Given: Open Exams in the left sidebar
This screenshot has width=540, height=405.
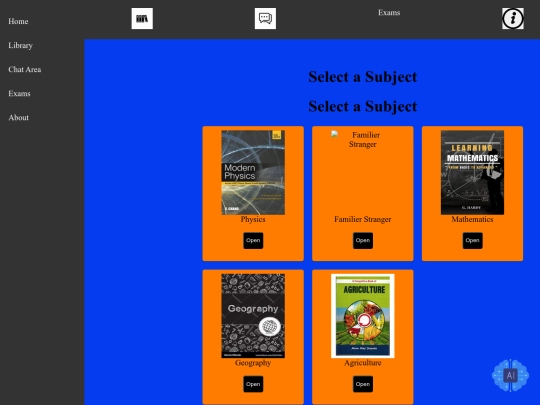Looking at the screenshot, I should [19, 94].
